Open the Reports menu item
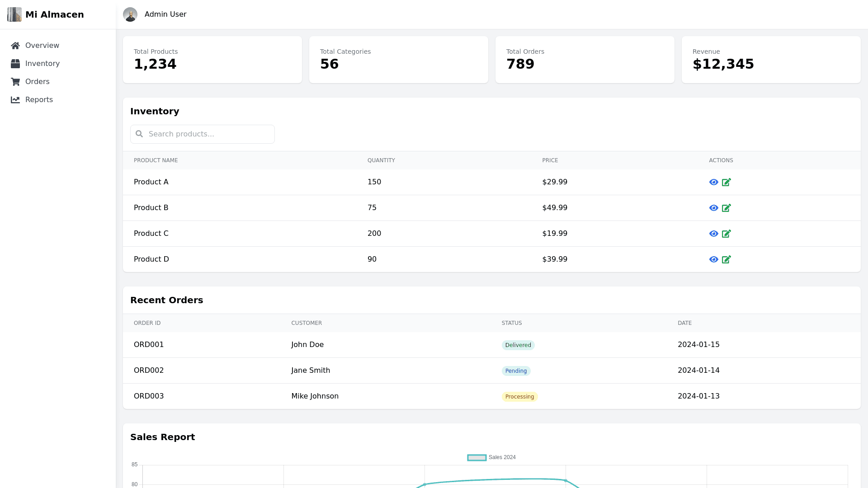The image size is (868, 488). click(39, 100)
